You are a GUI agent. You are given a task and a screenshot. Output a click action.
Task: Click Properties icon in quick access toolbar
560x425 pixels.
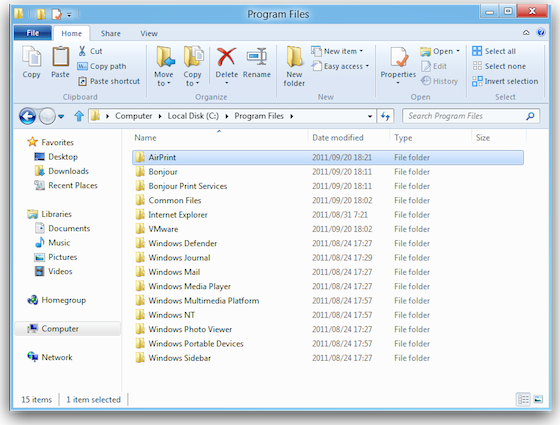coord(56,14)
